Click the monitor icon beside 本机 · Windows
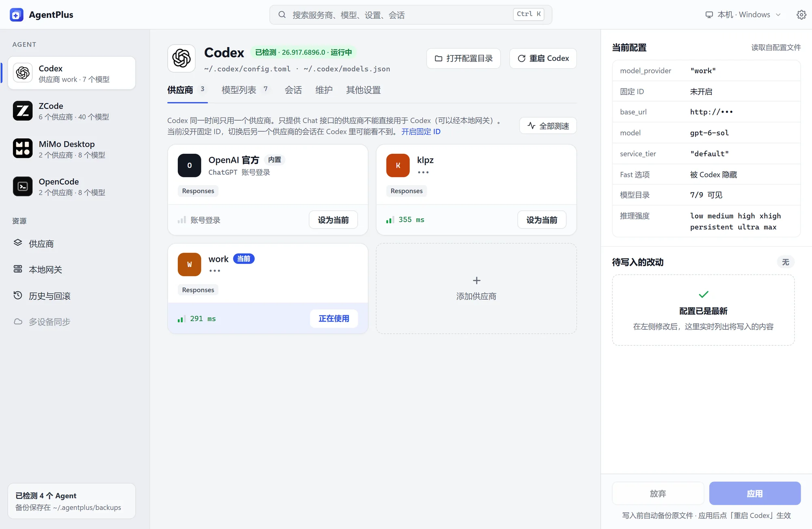Viewport: 812px width, 529px height. 709,15
